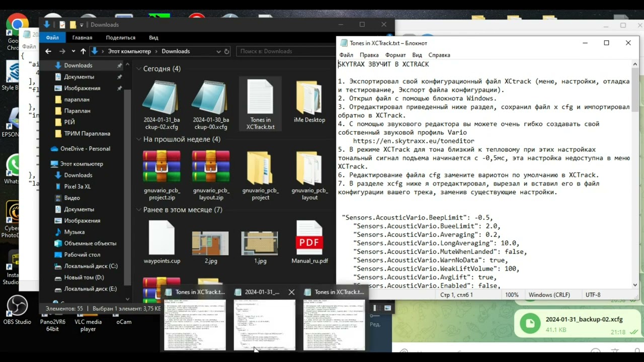
Task: Select the 2024-01-31 Notepad preview thumbnail
Action: click(265, 325)
